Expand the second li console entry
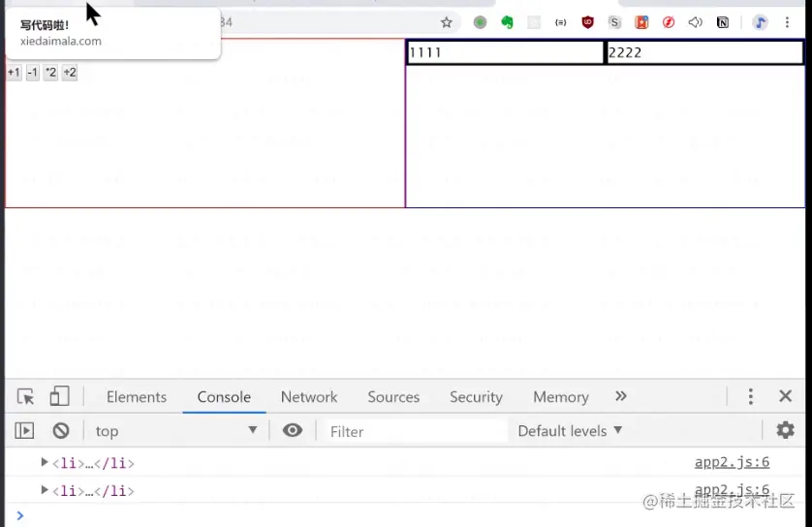This screenshot has height=527, width=812. coord(45,490)
